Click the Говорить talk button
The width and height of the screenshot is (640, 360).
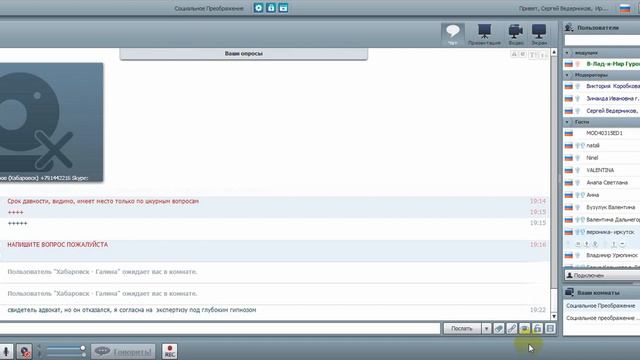(x=123, y=351)
